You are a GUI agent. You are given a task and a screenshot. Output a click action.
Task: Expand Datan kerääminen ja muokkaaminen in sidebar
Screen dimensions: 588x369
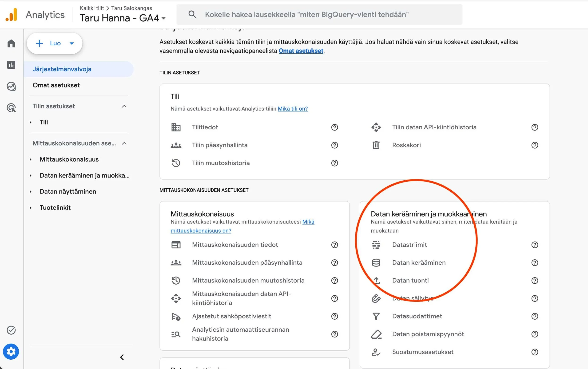[31, 175]
